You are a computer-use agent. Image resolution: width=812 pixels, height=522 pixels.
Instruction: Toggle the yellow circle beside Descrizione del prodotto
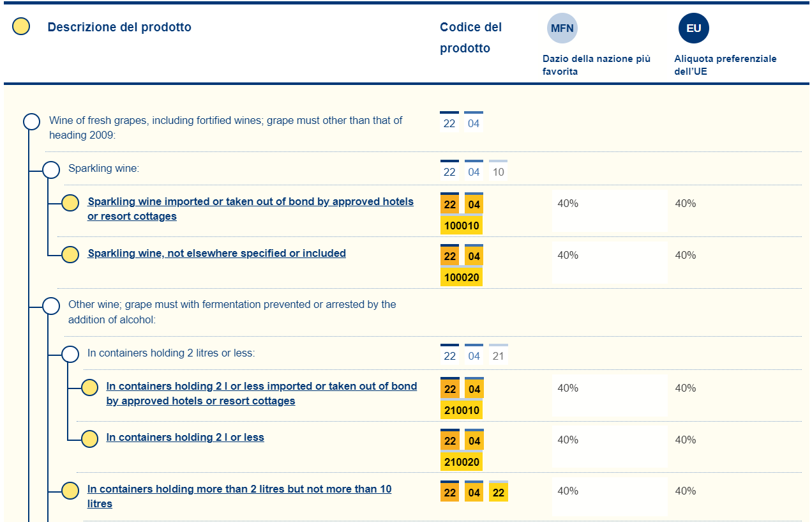click(x=21, y=27)
